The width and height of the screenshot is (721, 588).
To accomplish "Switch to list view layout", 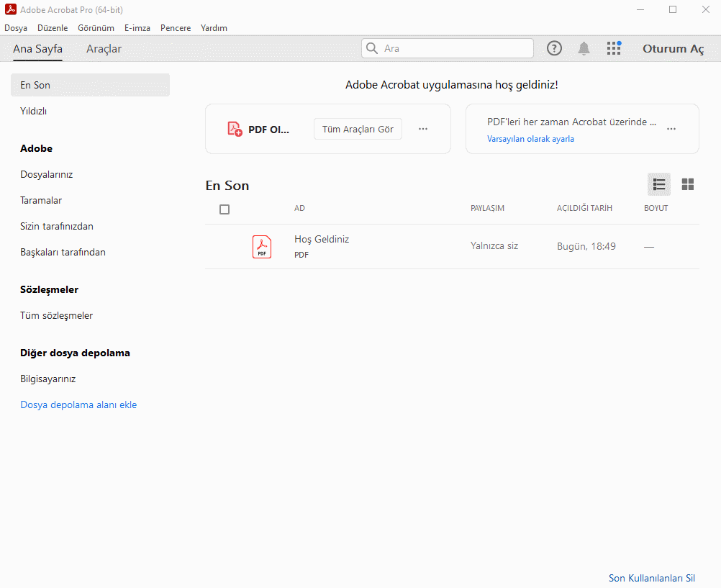I will (658, 184).
